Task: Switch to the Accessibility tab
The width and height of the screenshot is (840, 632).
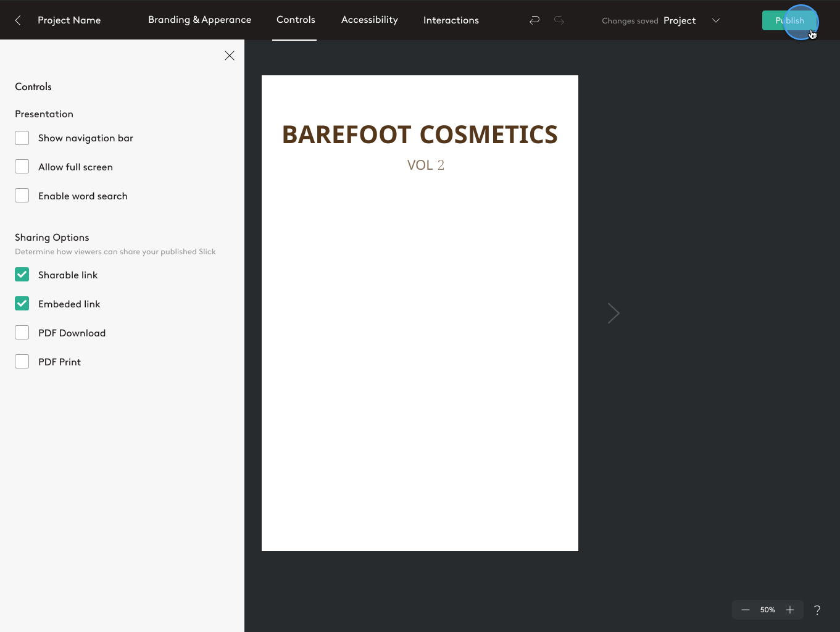Action: coord(370,20)
